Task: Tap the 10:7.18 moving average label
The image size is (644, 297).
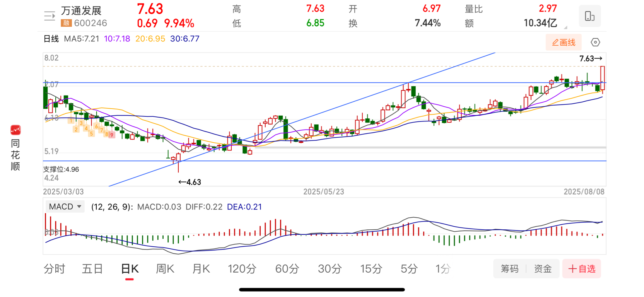Action: coord(117,39)
